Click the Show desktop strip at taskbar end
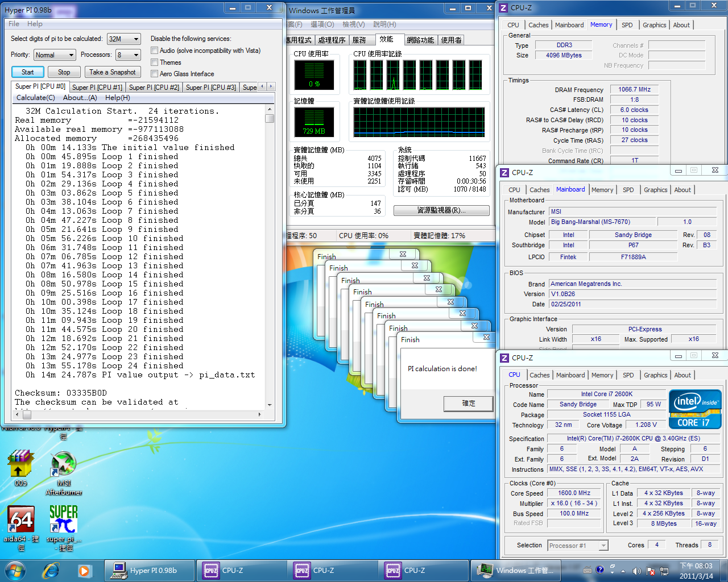This screenshot has height=582, width=728. pyautogui.click(x=723, y=571)
